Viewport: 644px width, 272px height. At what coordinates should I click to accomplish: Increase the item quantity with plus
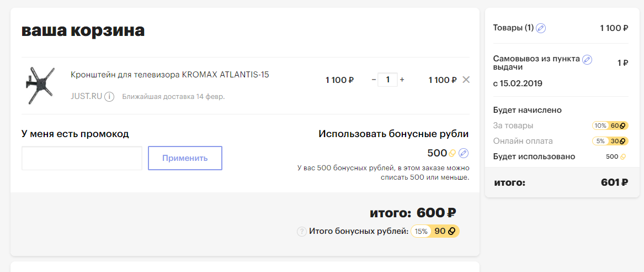point(402,80)
